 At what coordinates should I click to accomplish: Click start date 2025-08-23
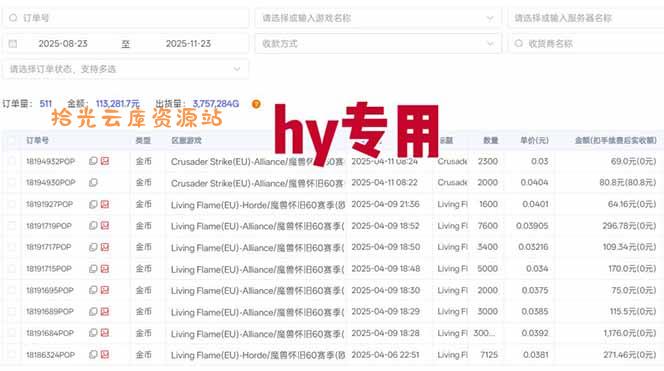(x=63, y=44)
